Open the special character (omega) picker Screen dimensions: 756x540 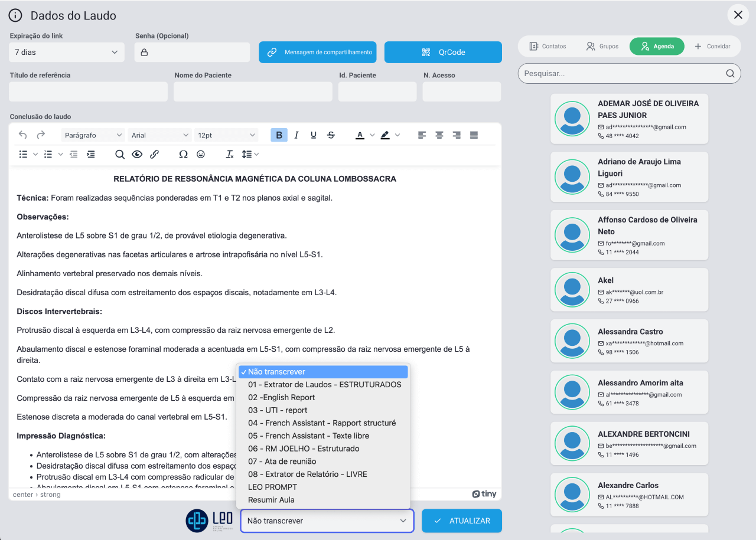[x=183, y=154]
